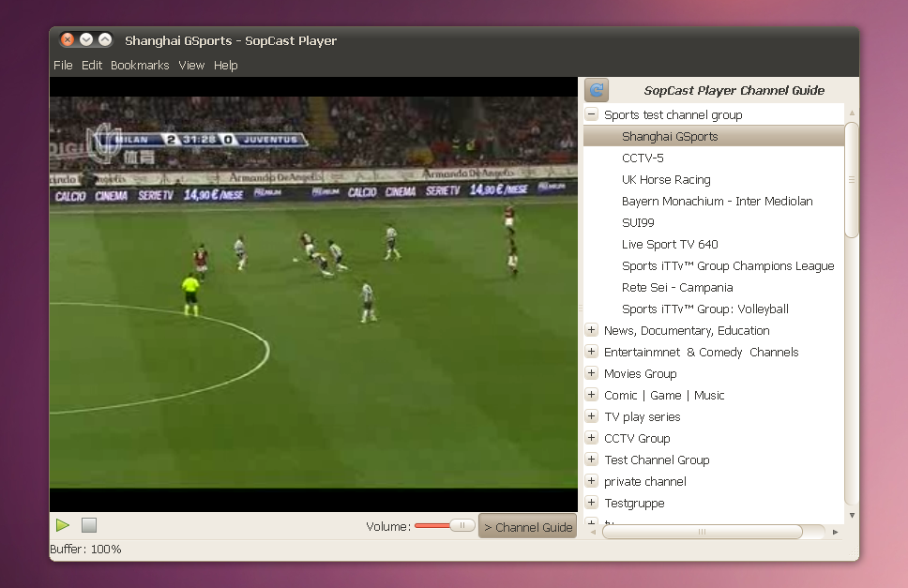Image resolution: width=908 pixels, height=588 pixels.
Task: Stop the stream with the square button
Action: (x=88, y=525)
